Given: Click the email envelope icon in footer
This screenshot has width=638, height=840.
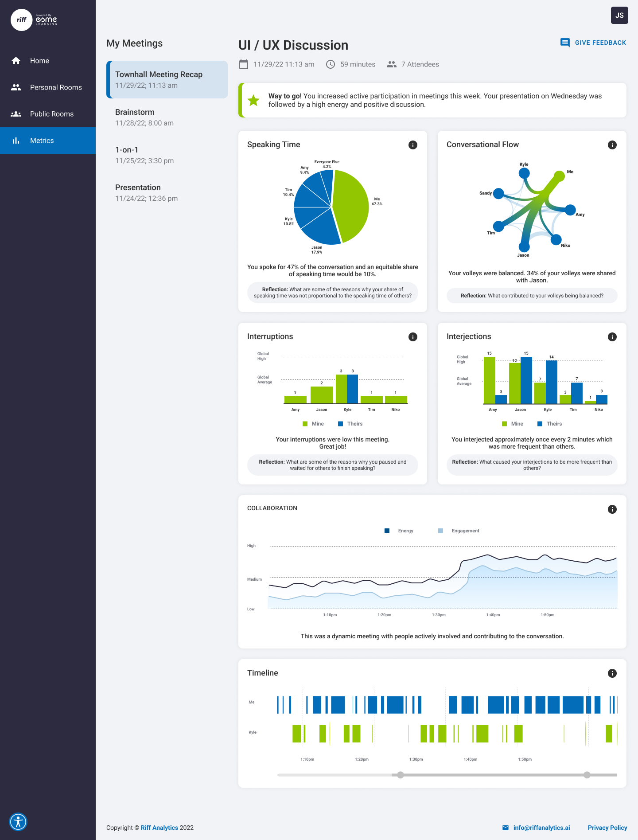Looking at the screenshot, I should (506, 828).
